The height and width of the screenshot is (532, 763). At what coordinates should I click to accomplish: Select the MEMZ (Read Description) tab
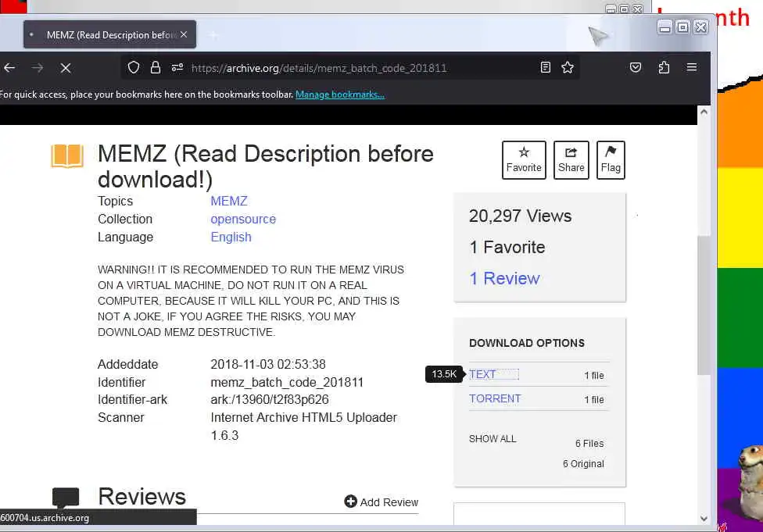[x=109, y=34]
